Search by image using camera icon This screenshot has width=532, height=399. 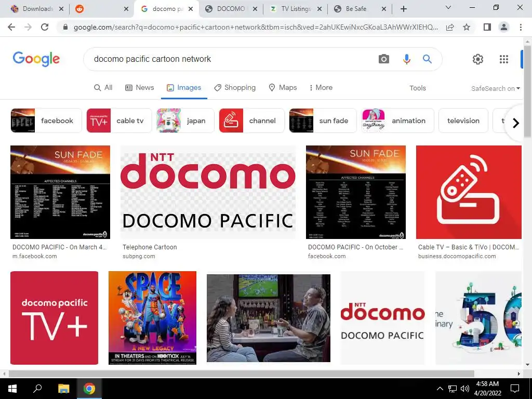[x=384, y=59]
